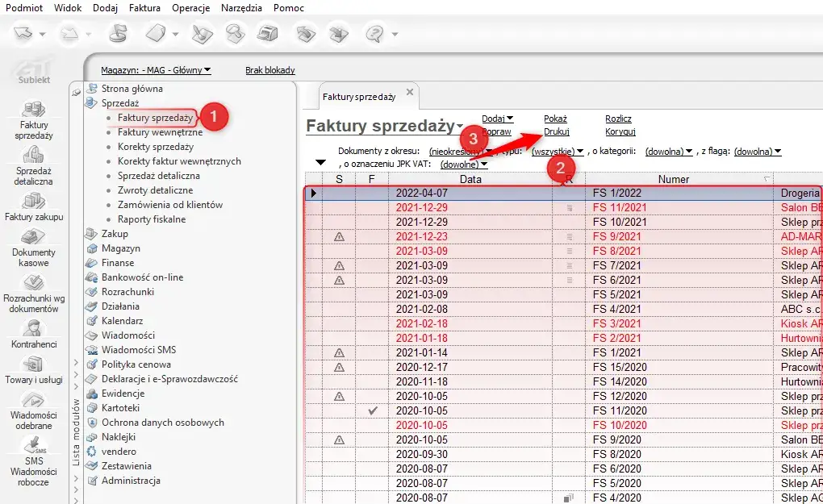
Task: Open Towary i usługi sidebar icon
Action: 33,364
